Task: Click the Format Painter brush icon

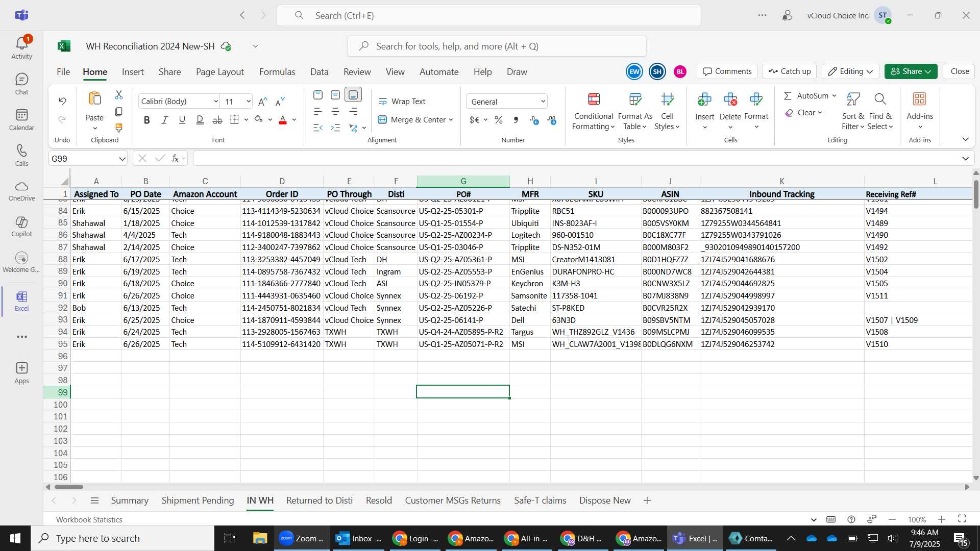Action: [119, 128]
